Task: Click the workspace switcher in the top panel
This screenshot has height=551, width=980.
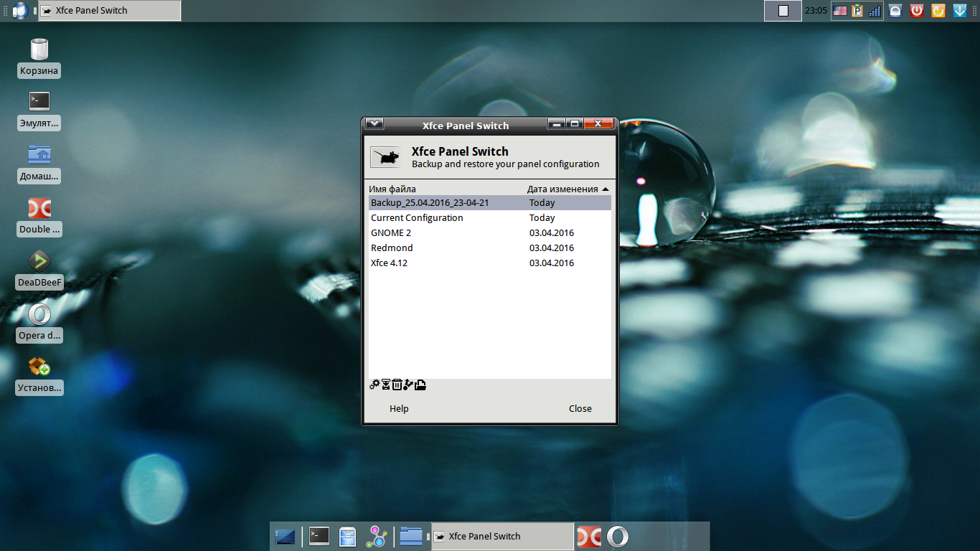Action: coord(783,11)
